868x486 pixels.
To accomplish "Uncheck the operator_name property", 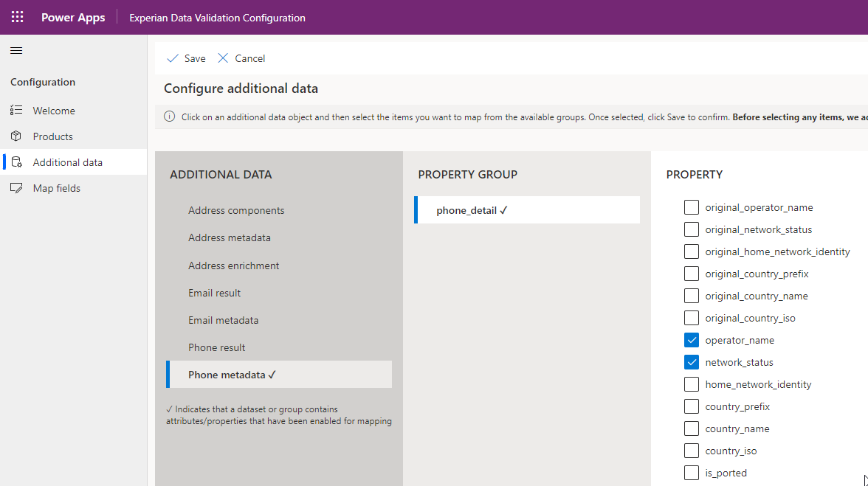I will click(691, 340).
